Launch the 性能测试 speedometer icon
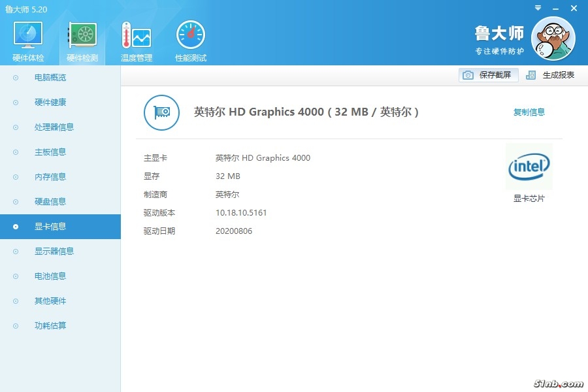Screen dimensions: 588x392 tap(190, 35)
